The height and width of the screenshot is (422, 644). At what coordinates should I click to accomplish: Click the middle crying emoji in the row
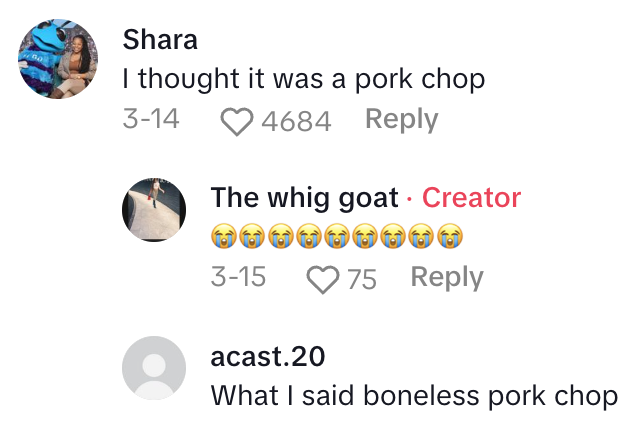(x=337, y=236)
